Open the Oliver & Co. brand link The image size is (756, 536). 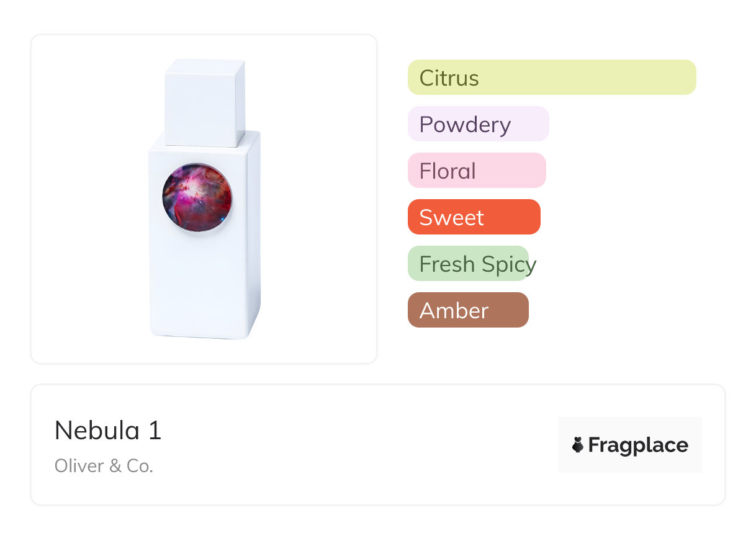104,466
